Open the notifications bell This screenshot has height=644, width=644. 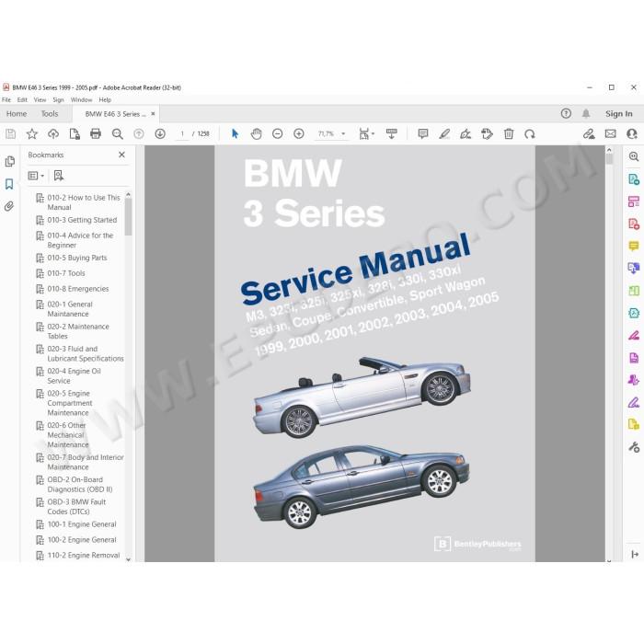(586, 114)
